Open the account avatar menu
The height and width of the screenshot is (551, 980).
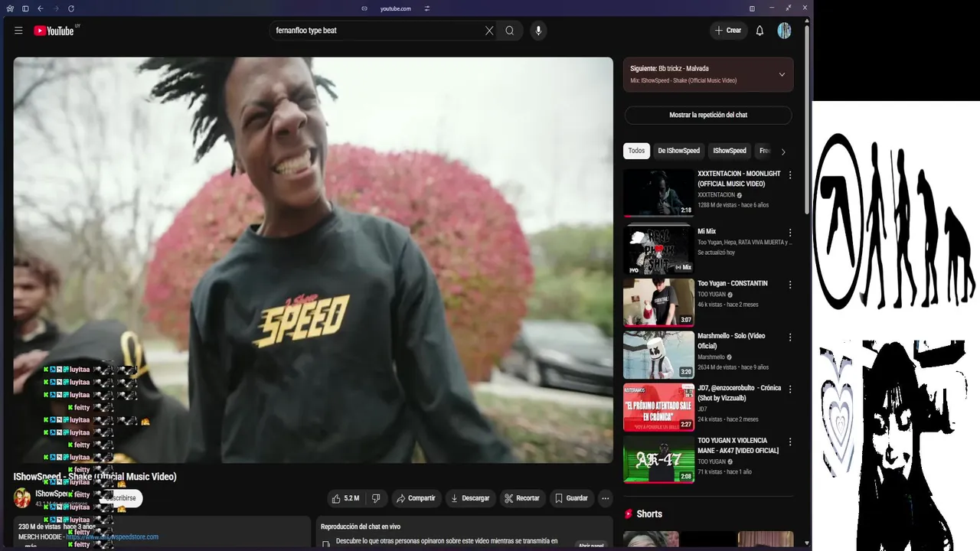point(784,31)
